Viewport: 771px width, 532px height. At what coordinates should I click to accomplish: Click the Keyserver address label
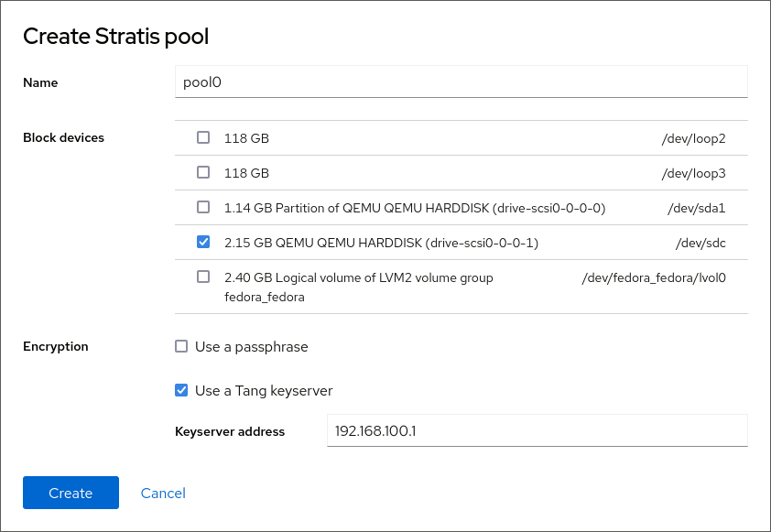230,431
